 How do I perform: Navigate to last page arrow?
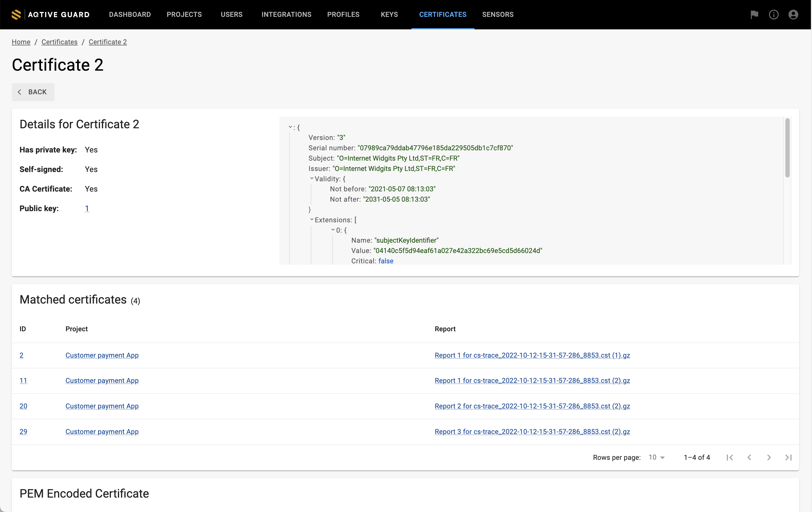coord(788,457)
